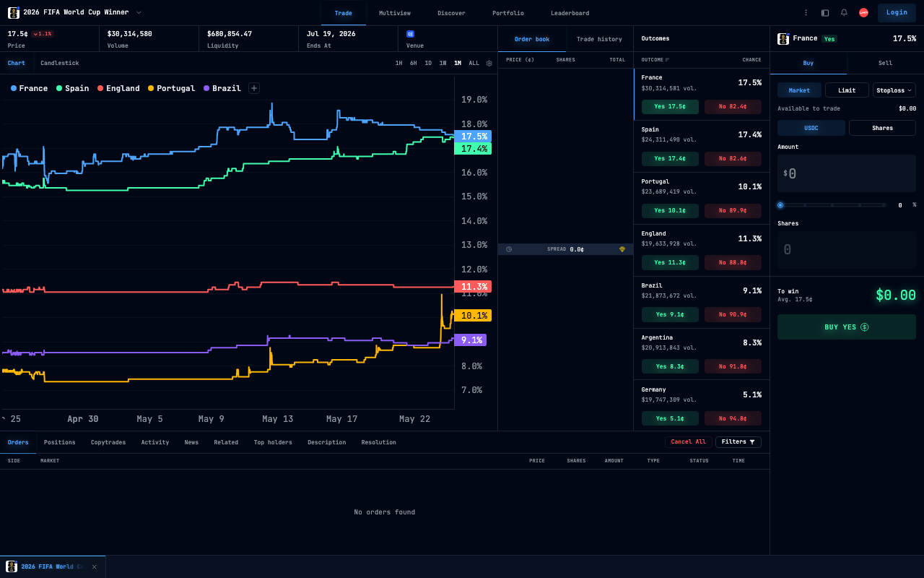Switch to the Multiview tab
This screenshot has height=578, width=924.
[x=395, y=13]
